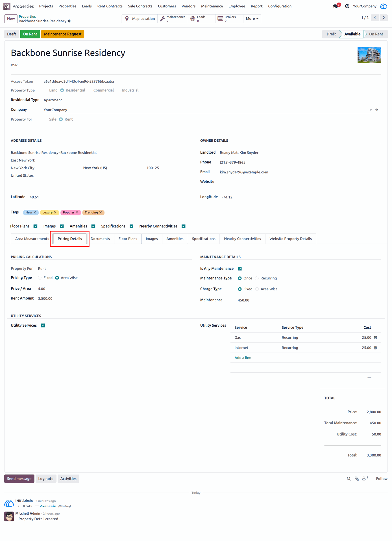392x542 pixels.
Task: Open Map Location pin button
Action: point(140,19)
